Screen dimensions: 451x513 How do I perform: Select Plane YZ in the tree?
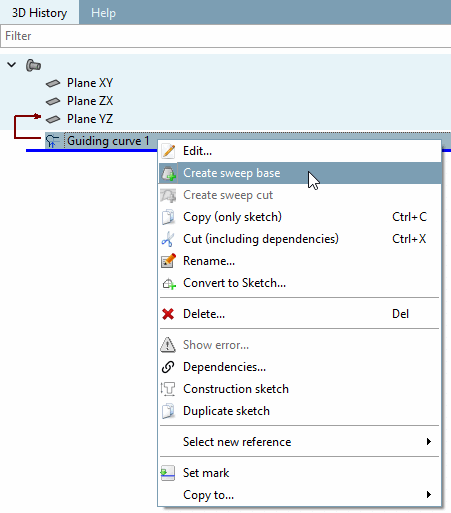90,119
